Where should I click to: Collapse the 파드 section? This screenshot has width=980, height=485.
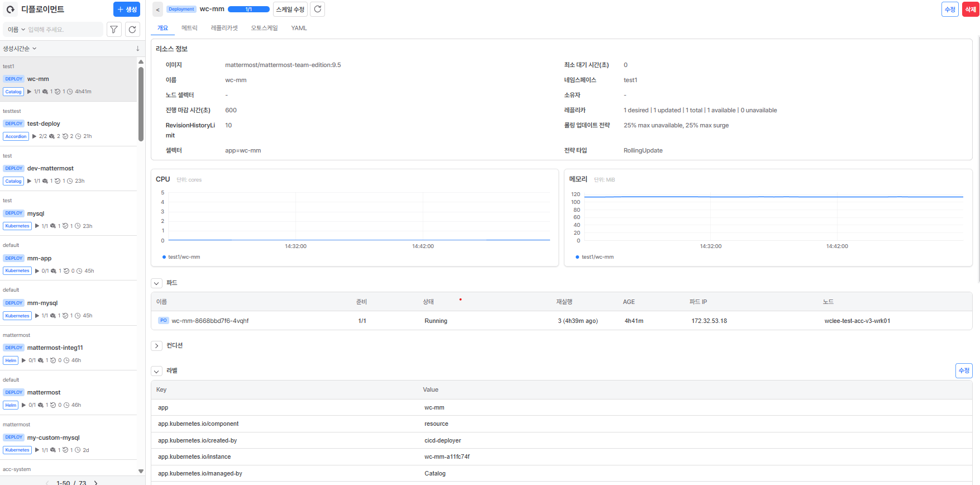coord(157,283)
